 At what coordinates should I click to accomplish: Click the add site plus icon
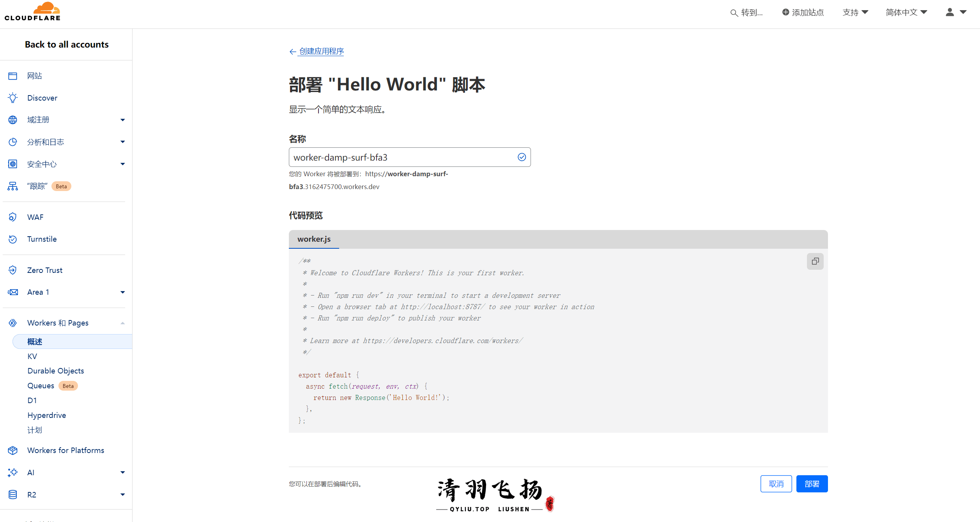point(785,12)
